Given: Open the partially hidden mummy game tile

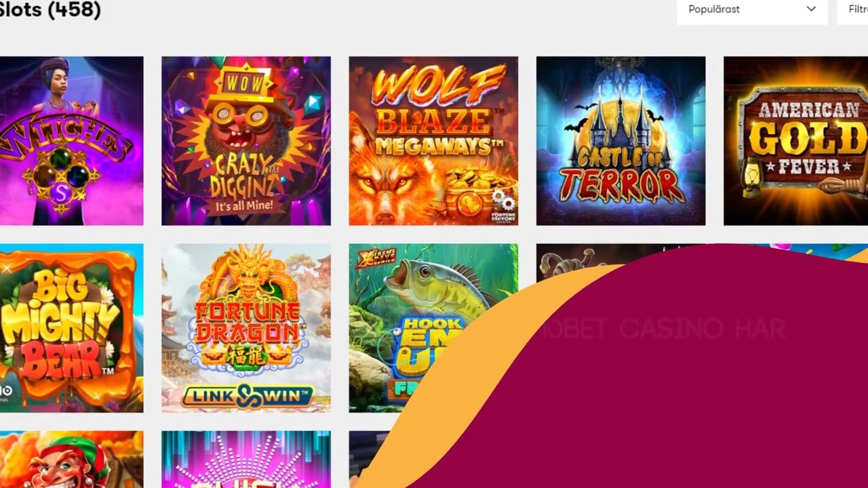Looking at the screenshot, I should pos(576,260).
